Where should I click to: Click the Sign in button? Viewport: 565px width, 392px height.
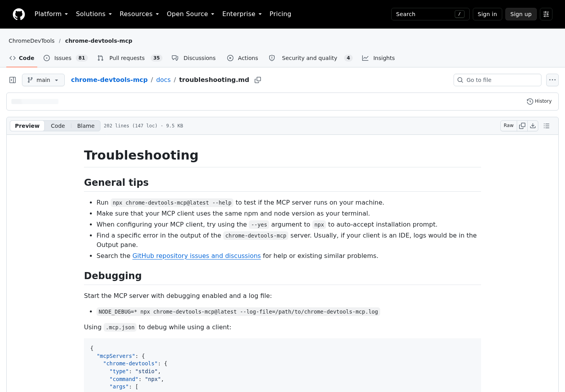(487, 14)
